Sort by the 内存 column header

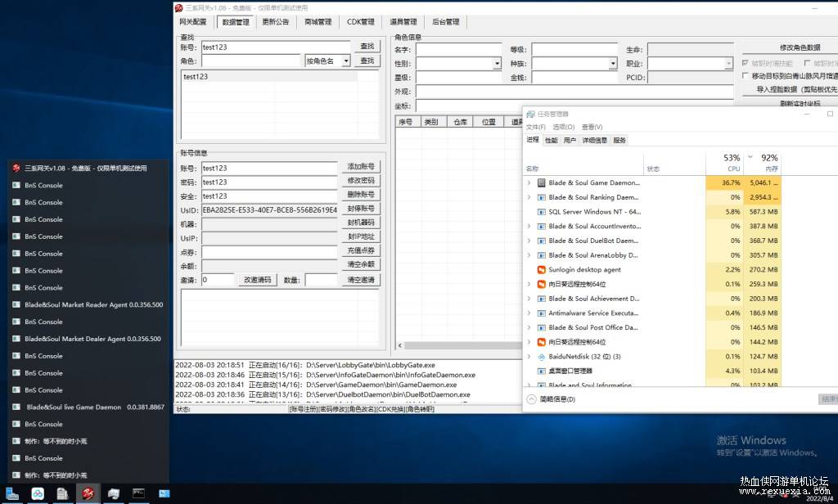762,163
